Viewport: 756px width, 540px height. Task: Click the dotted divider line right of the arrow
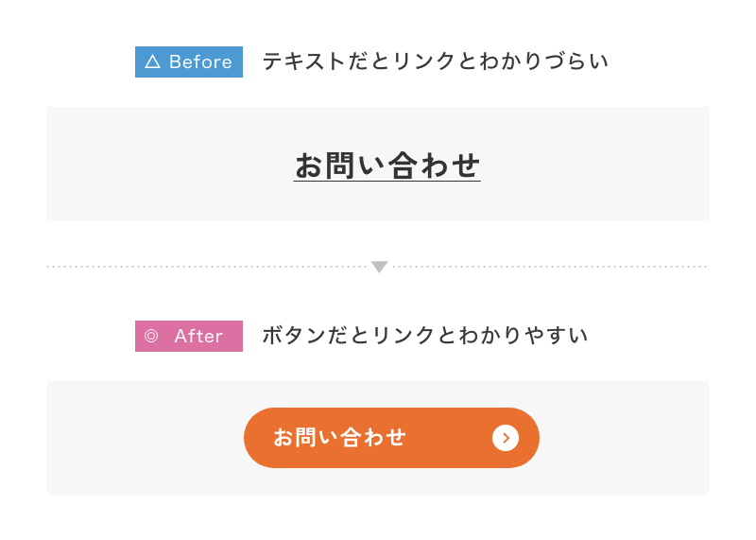tap(550, 267)
